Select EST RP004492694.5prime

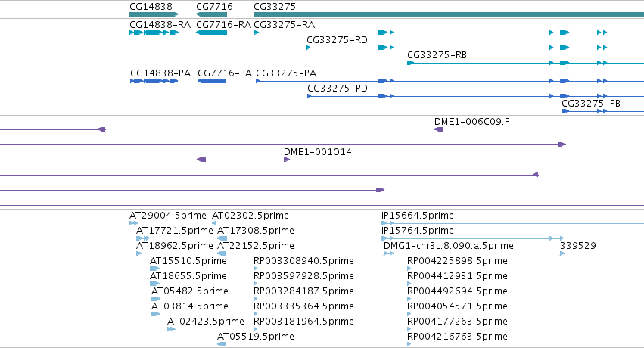tap(457, 291)
